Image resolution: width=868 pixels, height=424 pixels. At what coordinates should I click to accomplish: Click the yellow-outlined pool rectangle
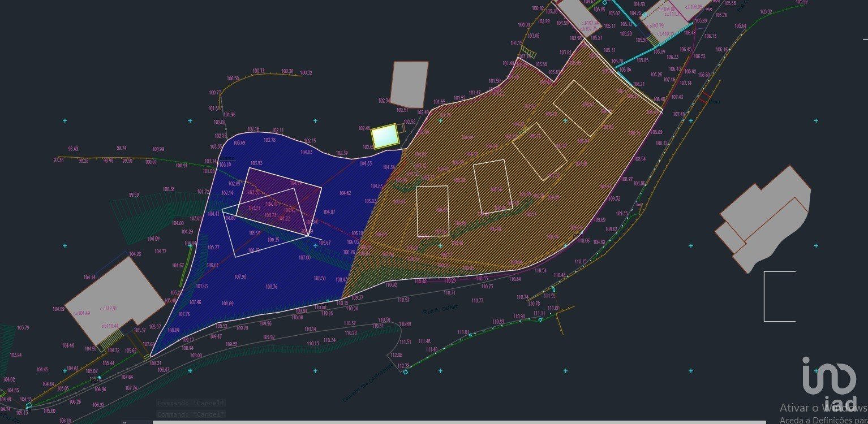pyautogui.click(x=384, y=136)
